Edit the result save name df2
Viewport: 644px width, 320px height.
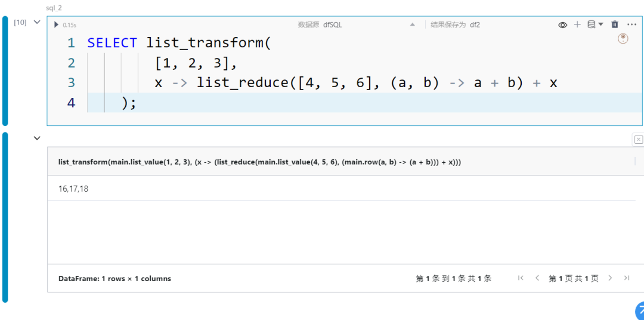(x=475, y=24)
